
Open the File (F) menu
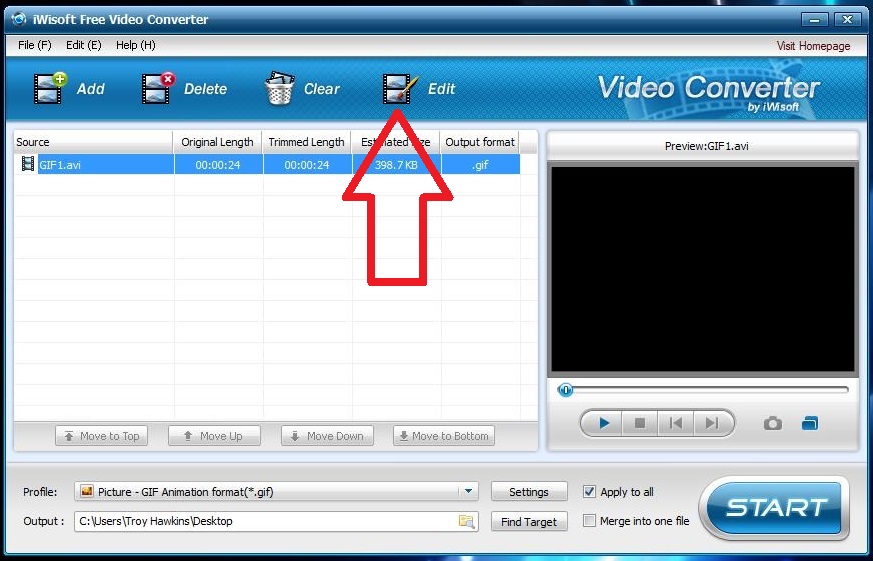tap(35, 45)
